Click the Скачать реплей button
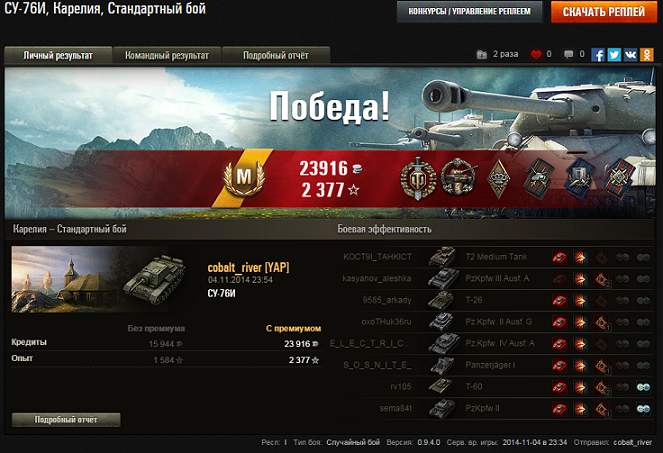The image size is (663, 453). [604, 12]
